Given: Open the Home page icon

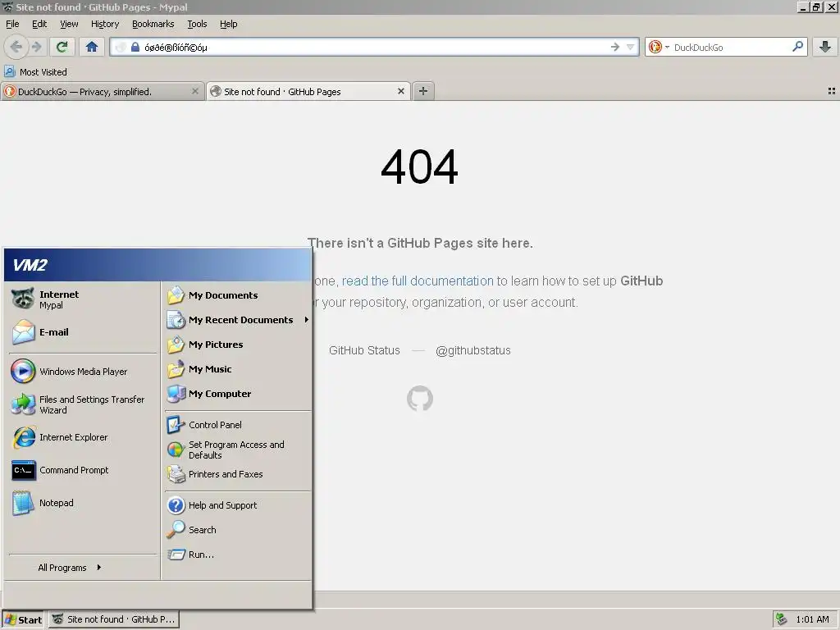Looking at the screenshot, I should pyautogui.click(x=92, y=47).
